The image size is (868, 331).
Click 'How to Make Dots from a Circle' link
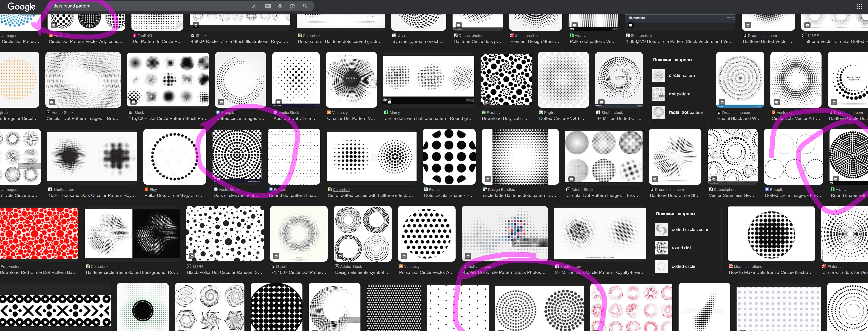[770, 272]
